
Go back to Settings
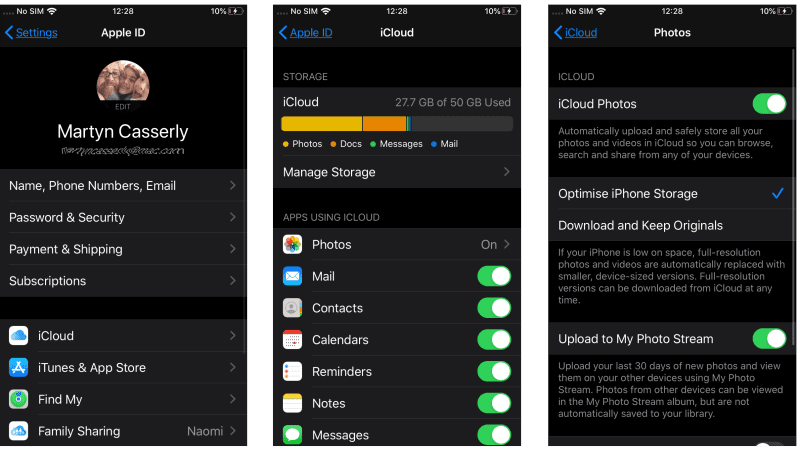[x=31, y=33]
